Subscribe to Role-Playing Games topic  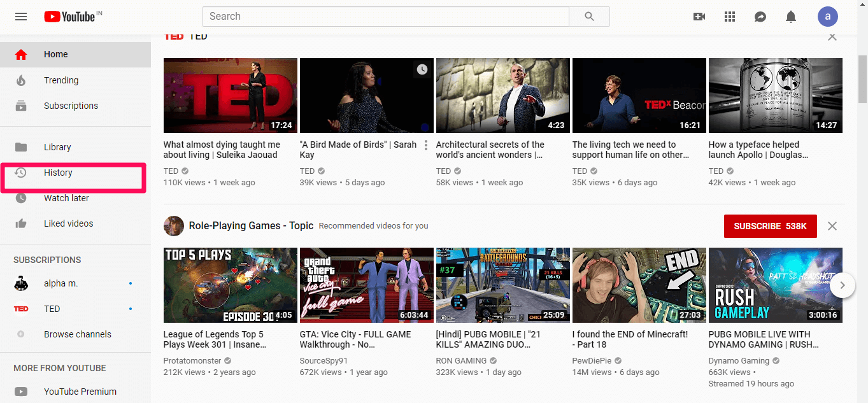pos(770,226)
